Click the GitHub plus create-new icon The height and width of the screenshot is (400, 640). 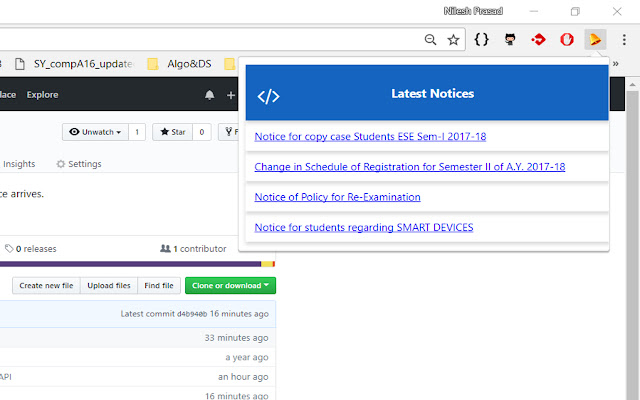coord(231,95)
